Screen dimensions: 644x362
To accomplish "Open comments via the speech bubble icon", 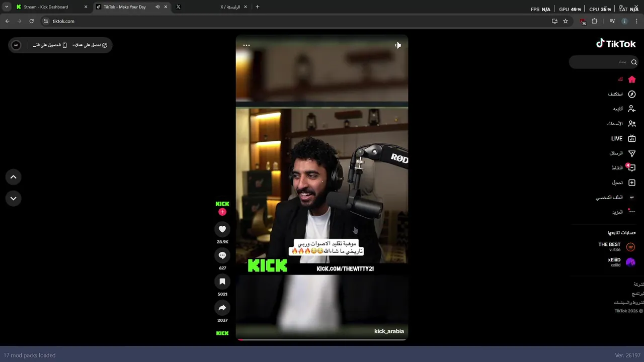I will click(x=222, y=255).
